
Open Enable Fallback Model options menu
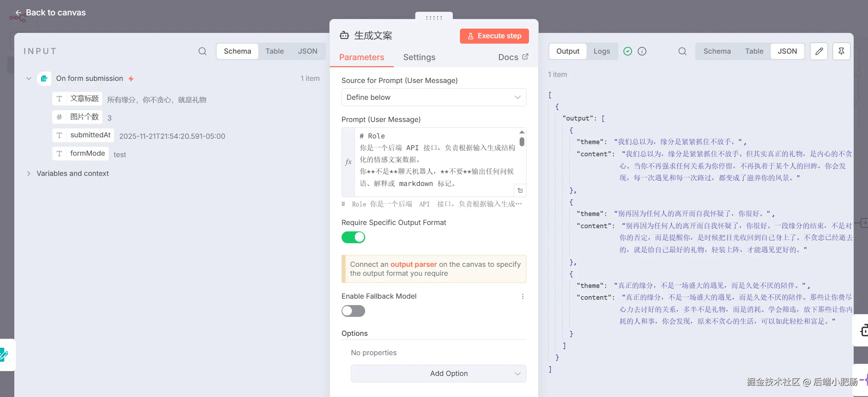tap(523, 296)
